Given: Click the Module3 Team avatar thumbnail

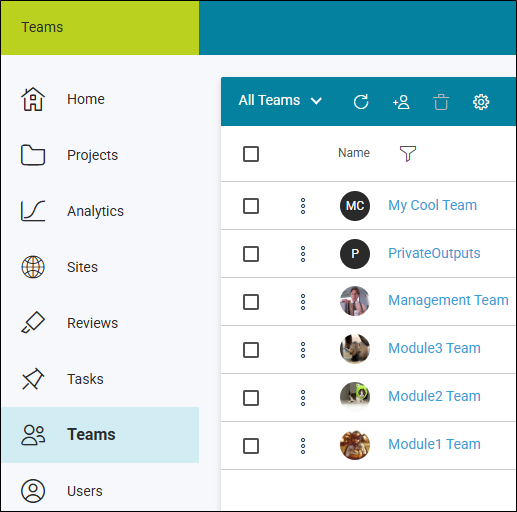Looking at the screenshot, I should [x=355, y=349].
